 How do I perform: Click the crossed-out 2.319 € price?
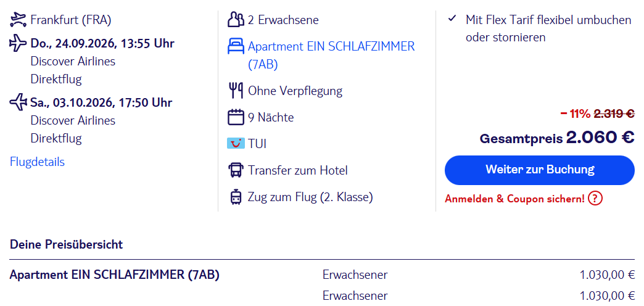click(x=614, y=114)
